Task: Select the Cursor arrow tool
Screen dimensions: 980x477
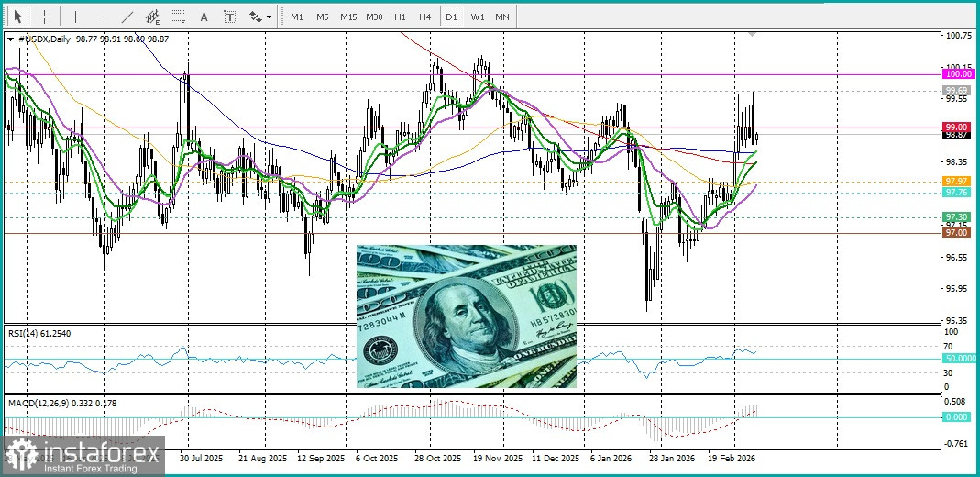Action: (17, 17)
